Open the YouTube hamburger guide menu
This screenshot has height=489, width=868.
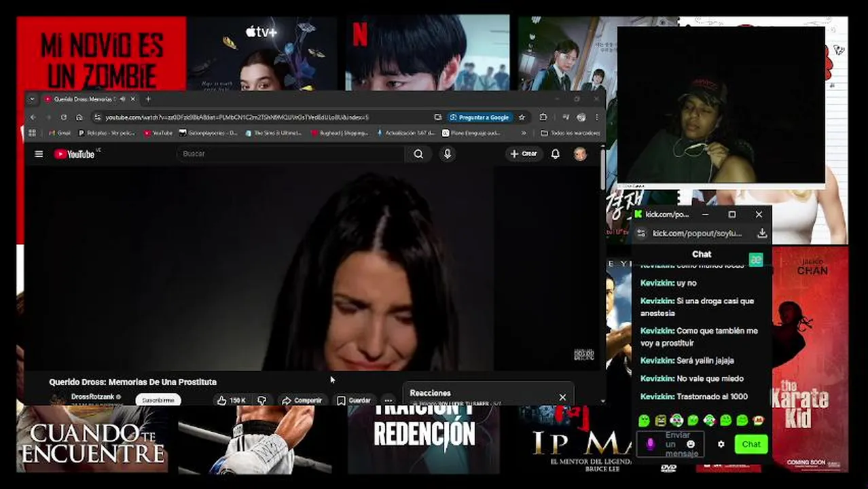pos(39,154)
